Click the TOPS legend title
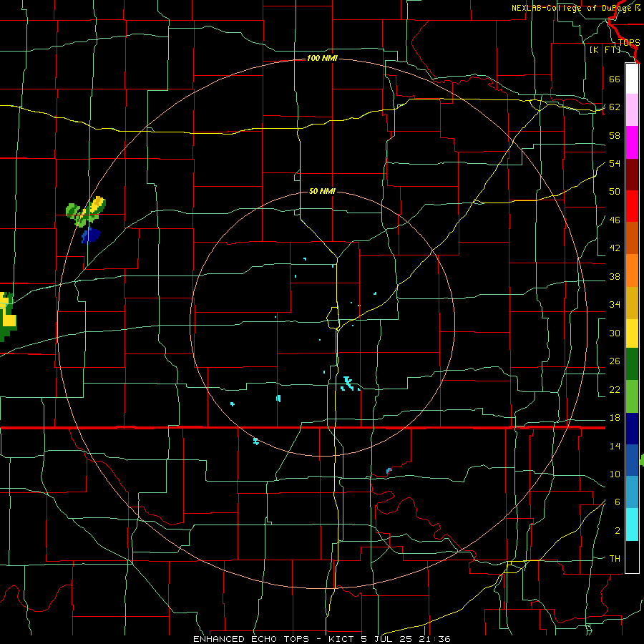The height and width of the screenshot is (644, 644). tap(629, 43)
